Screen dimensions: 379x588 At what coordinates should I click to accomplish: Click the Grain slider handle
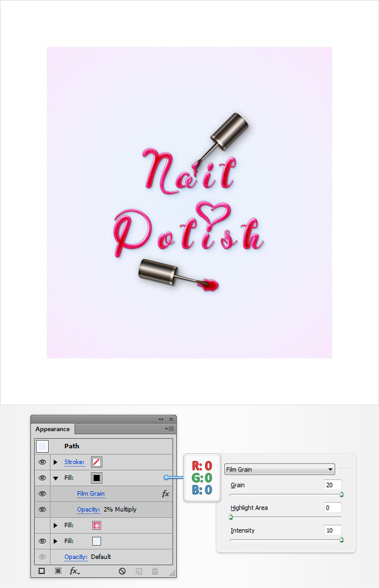pos(342,494)
